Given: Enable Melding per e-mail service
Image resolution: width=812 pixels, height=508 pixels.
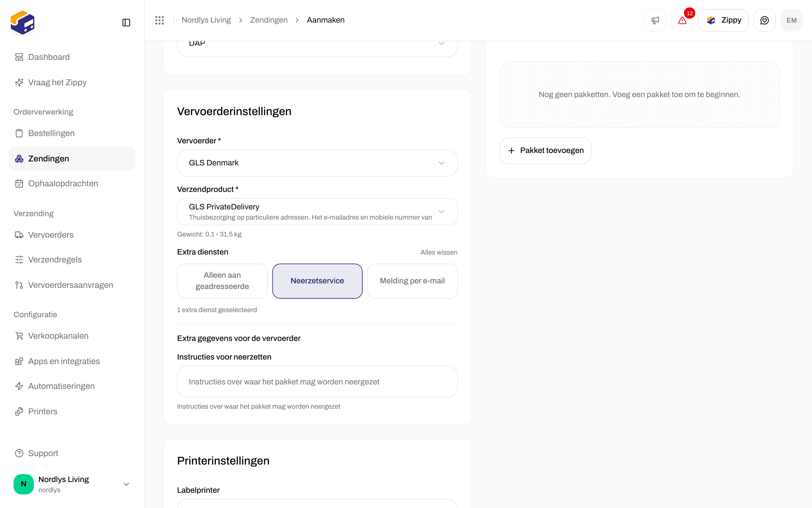Looking at the screenshot, I should coord(412,281).
